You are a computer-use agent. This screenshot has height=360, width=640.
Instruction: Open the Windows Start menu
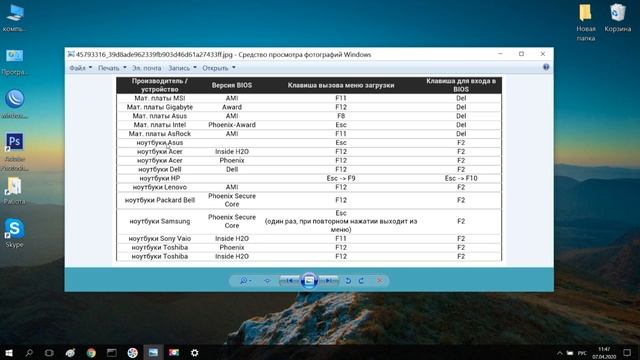click(x=9, y=353)
